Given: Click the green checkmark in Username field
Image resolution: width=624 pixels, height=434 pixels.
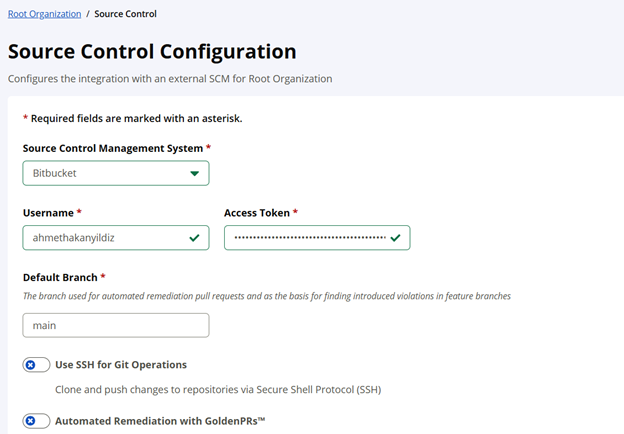Looking at the screenshot, I should pos(193,238).
